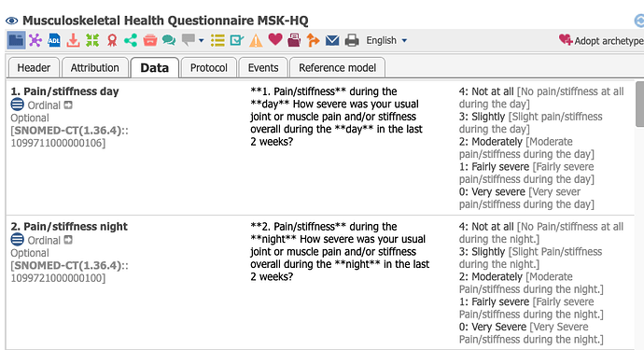The image size is (644, 350).
Task: Click the Adopt archetype button
Action: coord(601,40)
